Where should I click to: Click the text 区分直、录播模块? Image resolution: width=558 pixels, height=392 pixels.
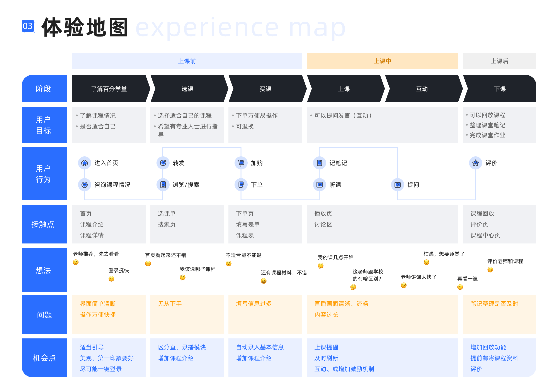182,347
